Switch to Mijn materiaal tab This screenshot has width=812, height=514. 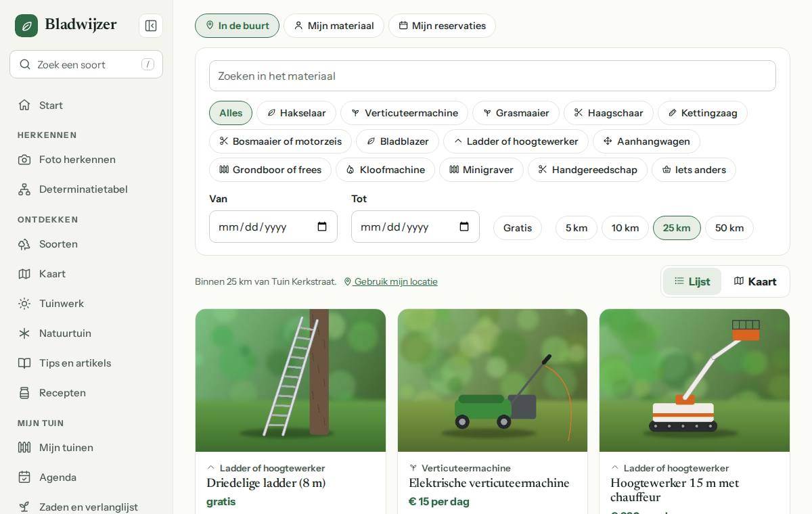(x=334, y=26)
